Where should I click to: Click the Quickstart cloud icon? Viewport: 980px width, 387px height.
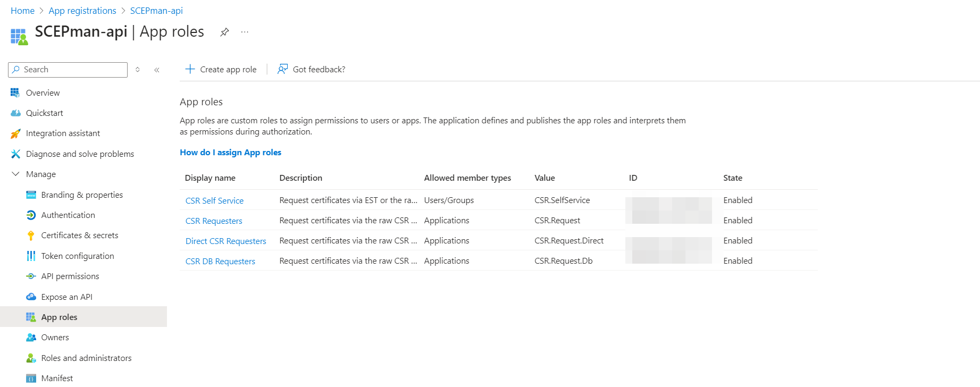[15, 113]
